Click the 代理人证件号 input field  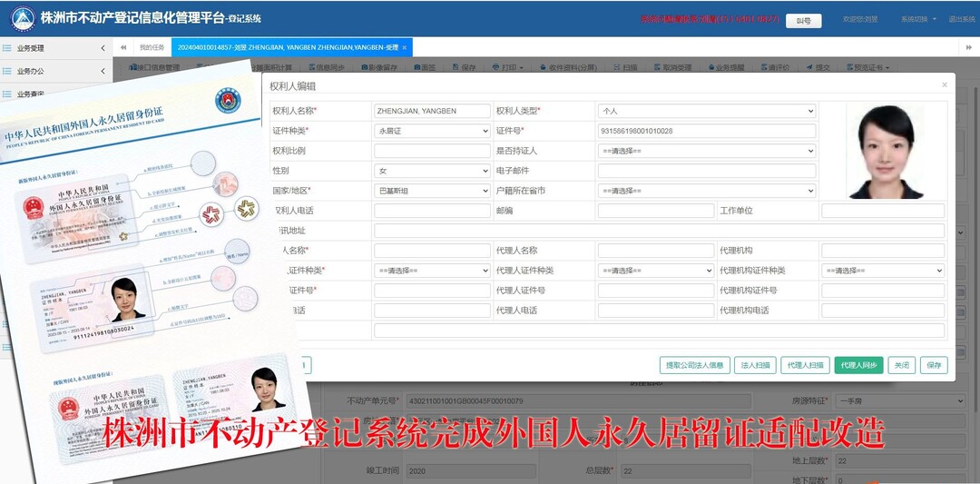pyautogui.click(x=656, y=291)
